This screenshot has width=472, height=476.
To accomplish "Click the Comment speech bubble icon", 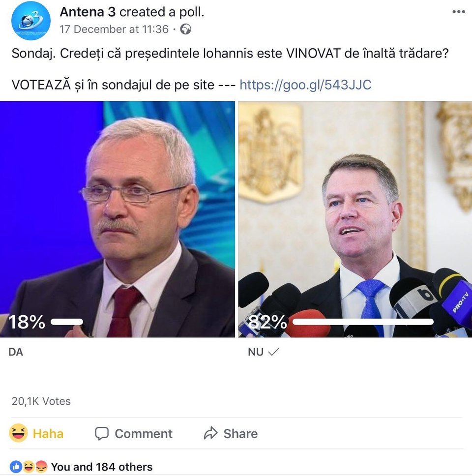I will click(102, 434).
